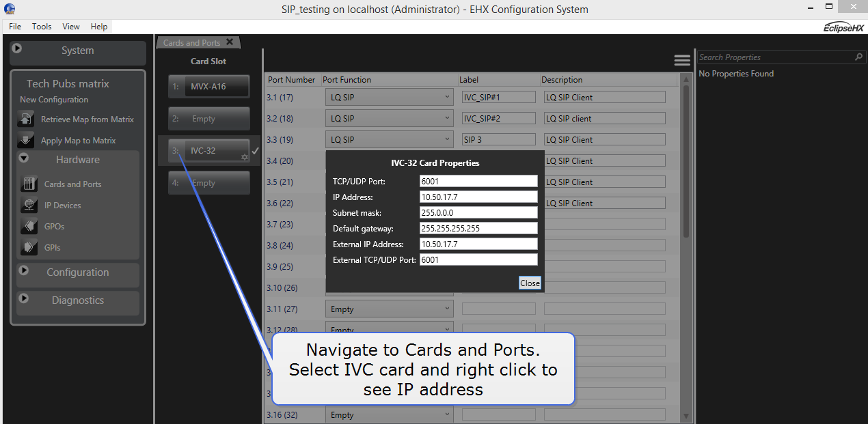868x424 pixels.
Task: Expand the System section
Action: (x=18, y=49)
